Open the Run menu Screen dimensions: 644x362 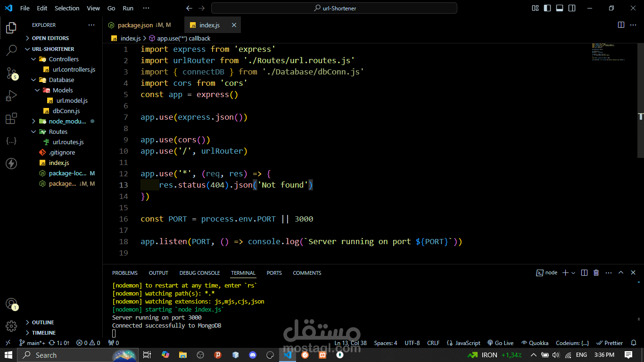pyautogui.click(x=128, y=8)
